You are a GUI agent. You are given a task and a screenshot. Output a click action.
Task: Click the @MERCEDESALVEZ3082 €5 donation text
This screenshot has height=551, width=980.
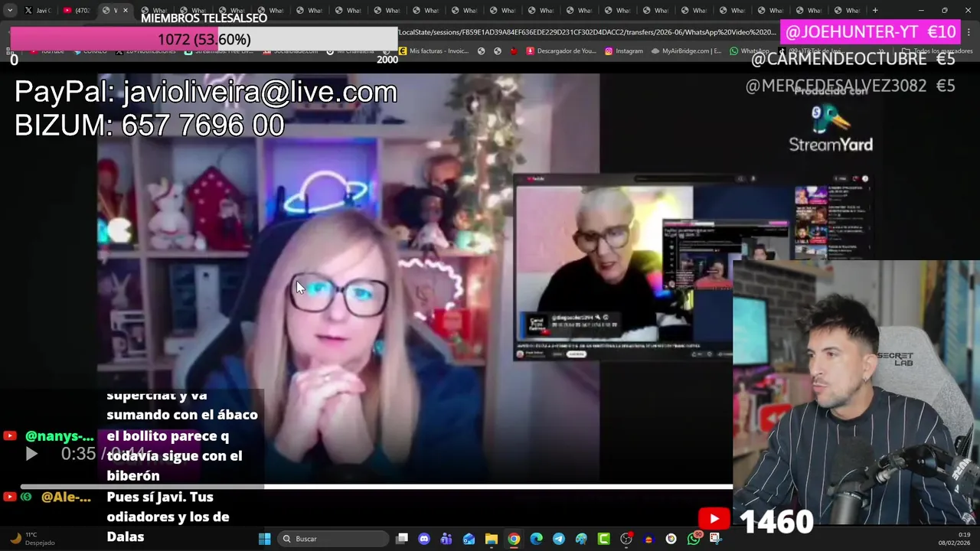click(x=850, y=86)
